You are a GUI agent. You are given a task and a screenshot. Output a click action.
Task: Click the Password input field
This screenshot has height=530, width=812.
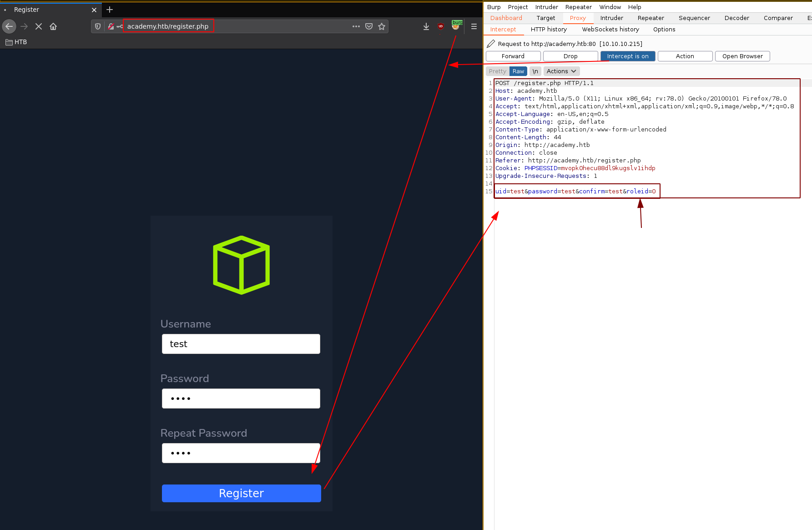click(241, 399)
